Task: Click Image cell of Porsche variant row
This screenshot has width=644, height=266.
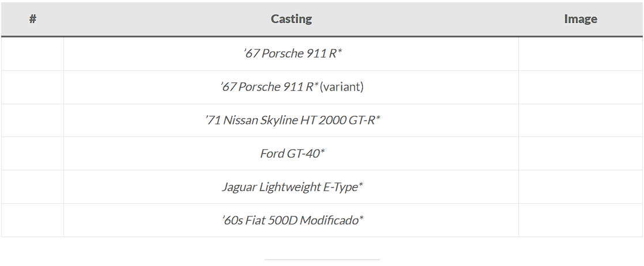Action: tap(580, 87)
